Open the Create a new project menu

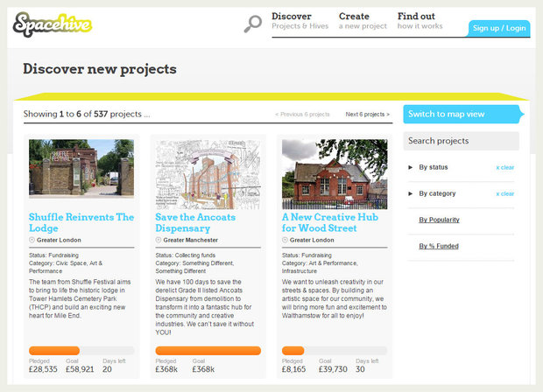[x=363, y=21]
